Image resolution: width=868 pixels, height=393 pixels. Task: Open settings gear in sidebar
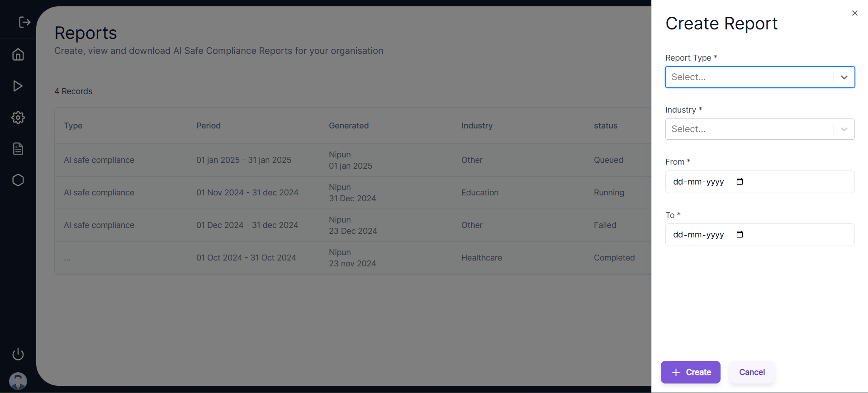point(18,118)
